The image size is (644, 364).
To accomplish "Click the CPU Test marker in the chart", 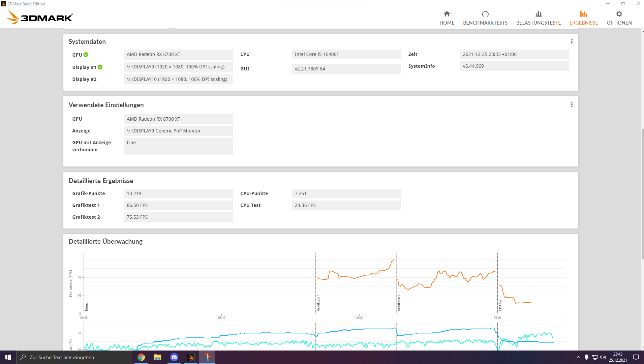I will tap(500, 305).
